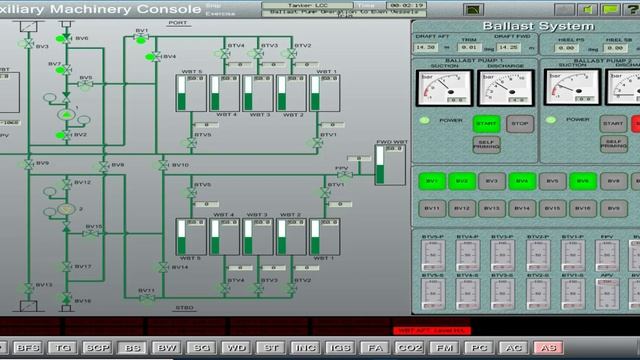This screenshot has width=640, height=360.
Task: Select the FWD WBT tank level indicator
Action: 390,165
